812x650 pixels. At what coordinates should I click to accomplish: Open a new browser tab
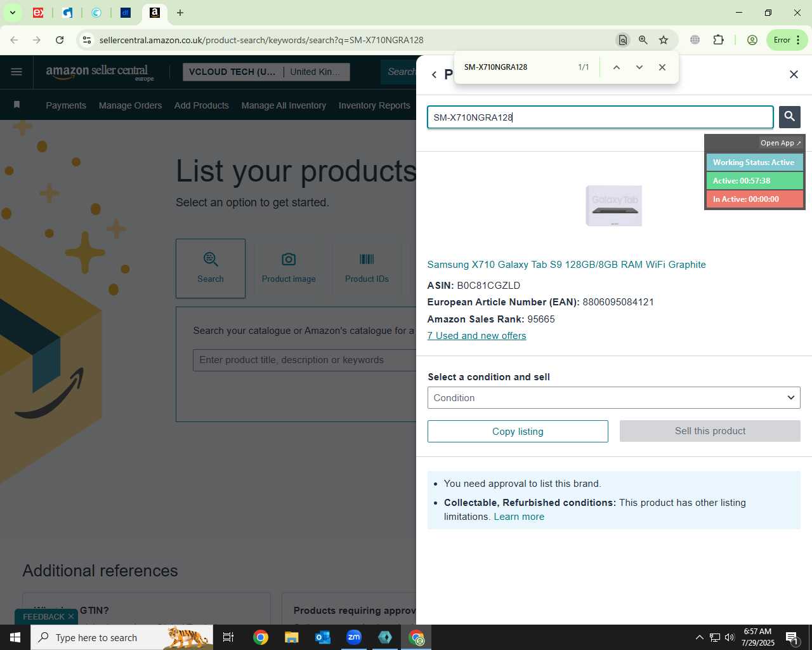[x=180, y=13]
